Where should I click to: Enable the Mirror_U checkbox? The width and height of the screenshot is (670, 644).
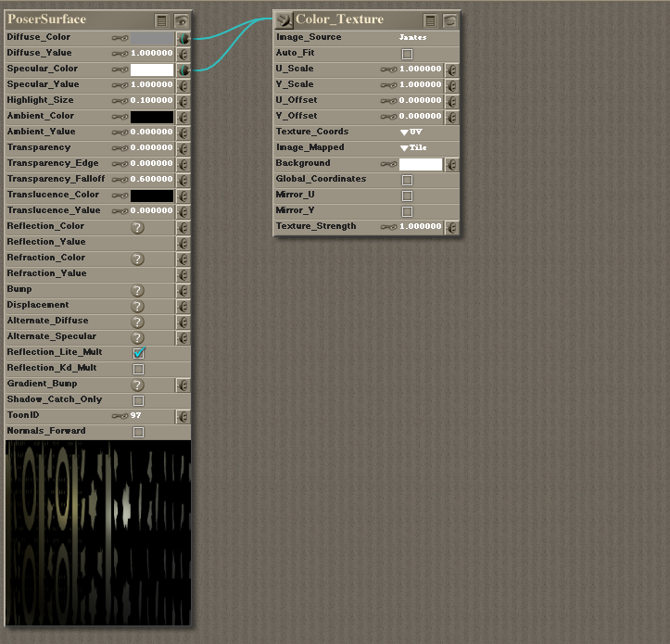407,196
